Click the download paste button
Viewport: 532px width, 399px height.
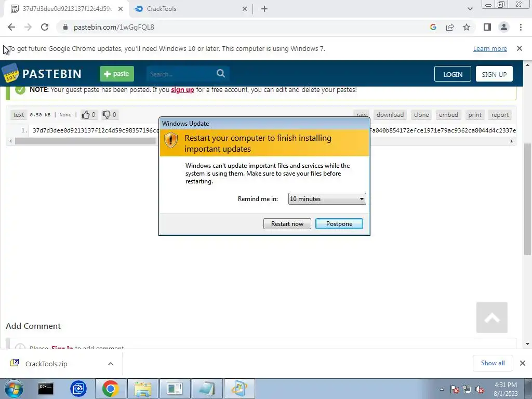pyautogui.click(x=390, y=115)
